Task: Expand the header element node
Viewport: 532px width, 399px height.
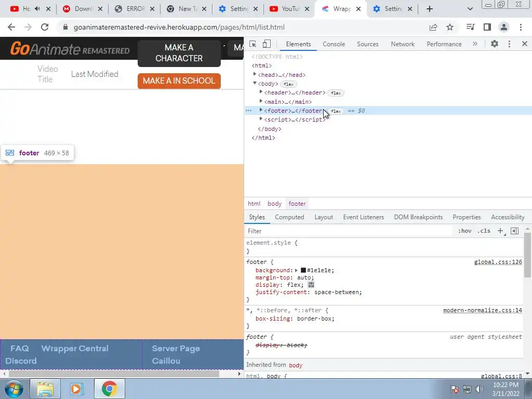Action: pos(261,92)
